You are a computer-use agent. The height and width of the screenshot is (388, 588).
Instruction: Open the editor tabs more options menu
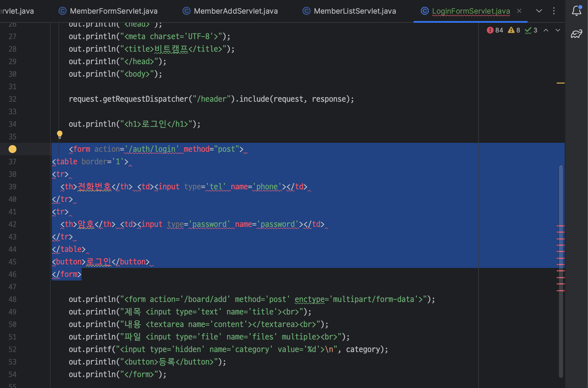[x=554, y=11]
